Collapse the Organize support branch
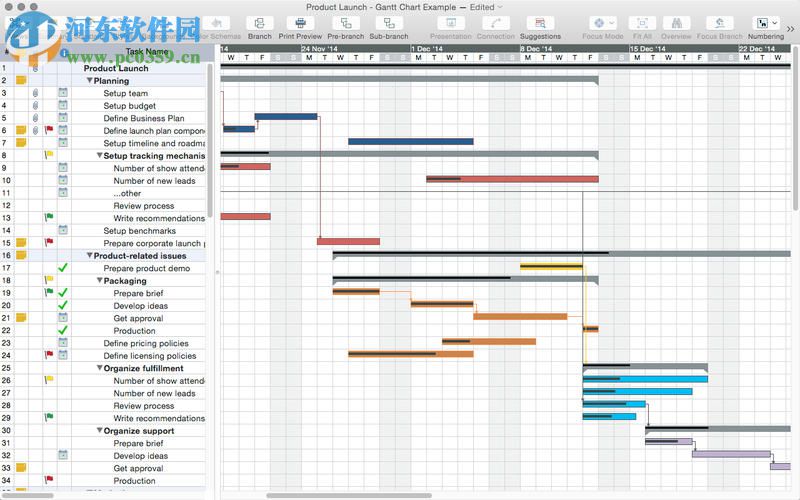This screenshot has width=800, height=500. (99, 431)
